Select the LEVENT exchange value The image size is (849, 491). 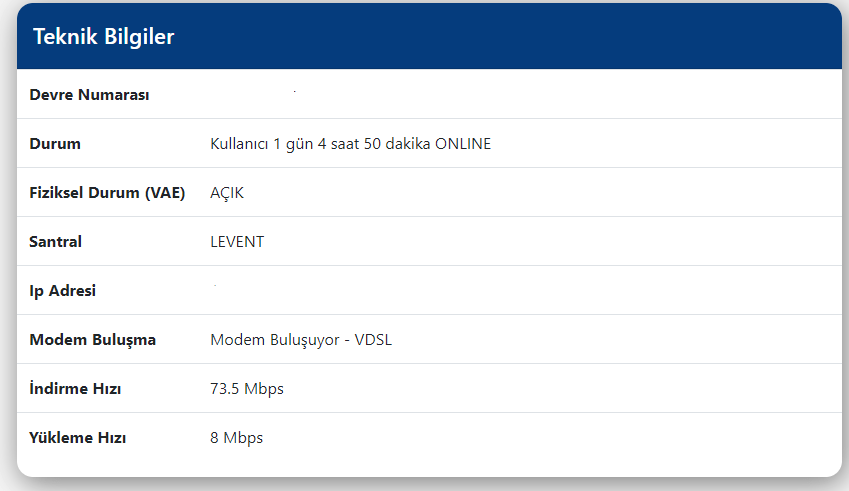tap(237, 242)
